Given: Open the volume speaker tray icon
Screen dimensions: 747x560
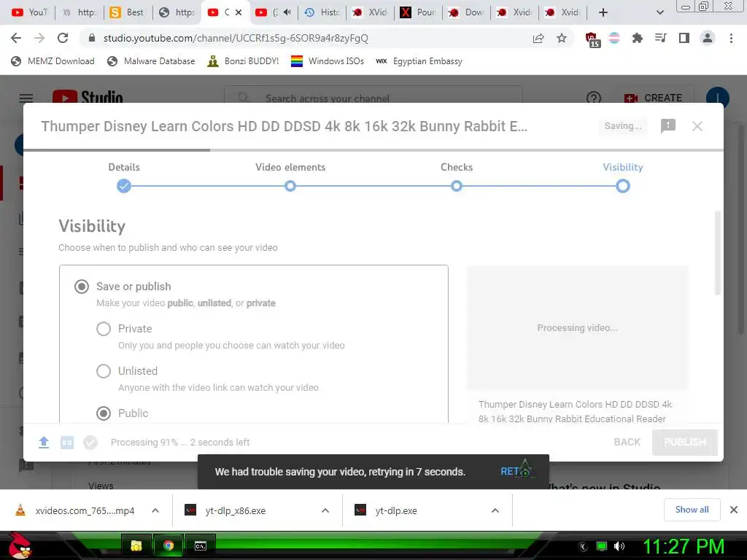Looking at the screenshot, I should point(619,546).
